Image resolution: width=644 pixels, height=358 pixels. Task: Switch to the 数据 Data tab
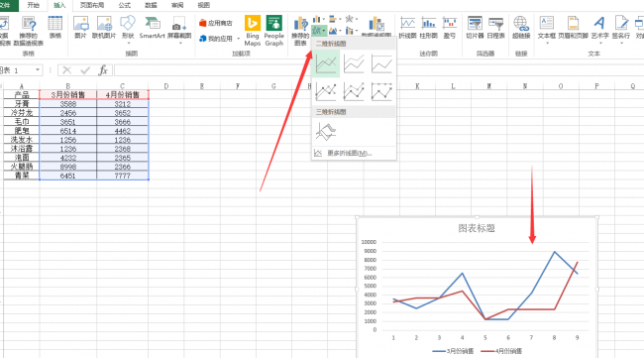151,5
